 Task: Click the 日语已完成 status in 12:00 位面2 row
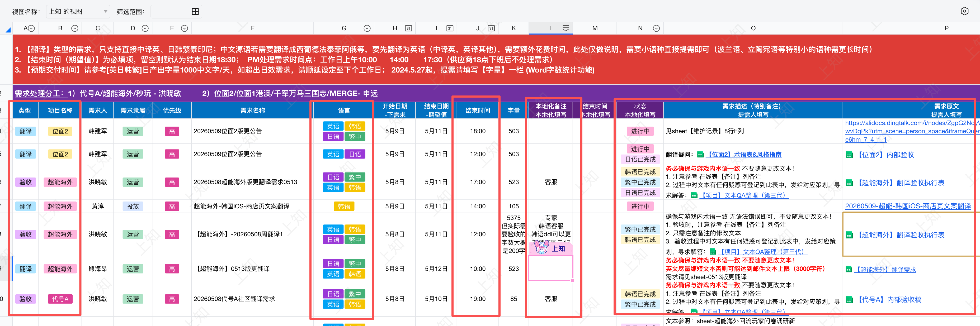[640, 159]
